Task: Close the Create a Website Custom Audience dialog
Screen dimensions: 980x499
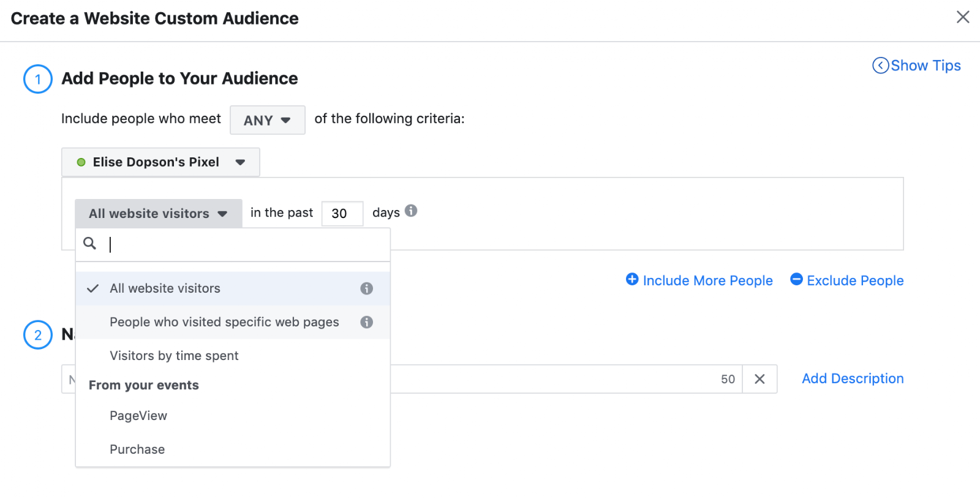Action: (x=963, y=17)
